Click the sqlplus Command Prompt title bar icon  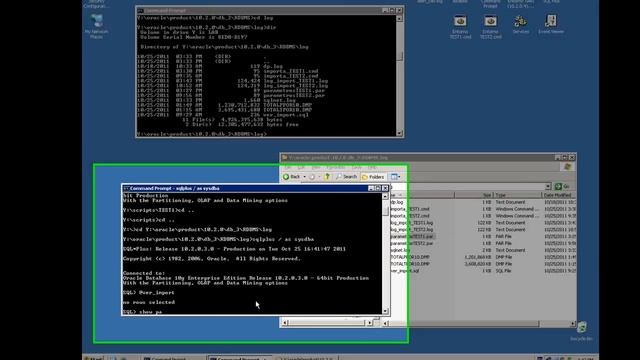click(x=126, y=189)
